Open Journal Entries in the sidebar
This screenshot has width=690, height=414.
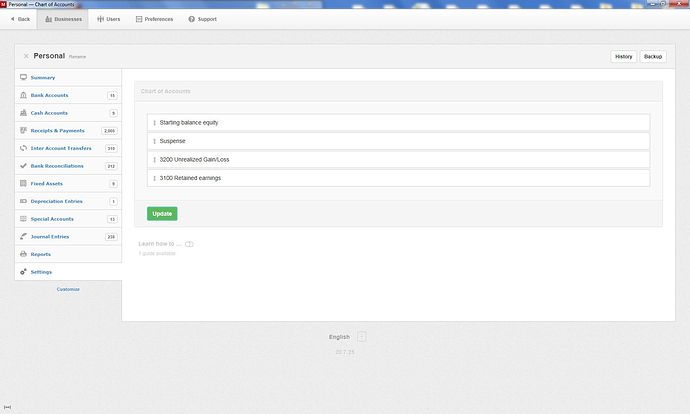(68, 236)
